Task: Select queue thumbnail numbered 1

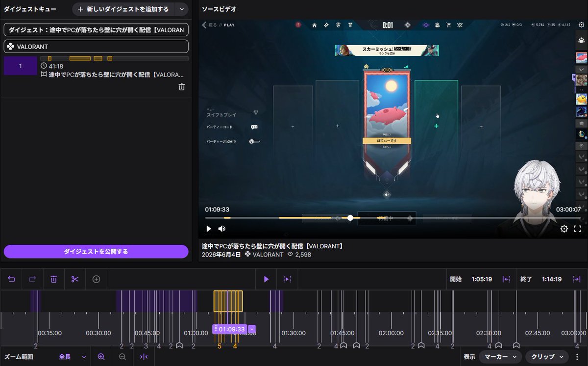Action: (x=20, y=66)
